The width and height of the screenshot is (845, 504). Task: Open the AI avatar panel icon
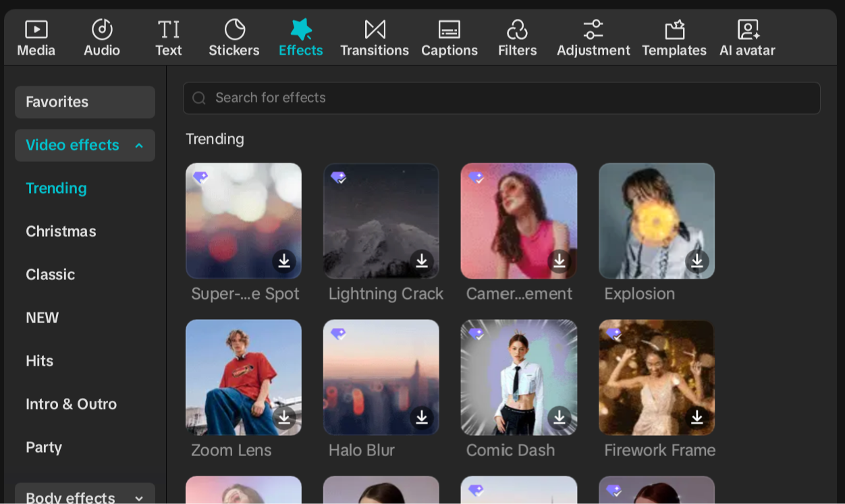tap(747, 30)
